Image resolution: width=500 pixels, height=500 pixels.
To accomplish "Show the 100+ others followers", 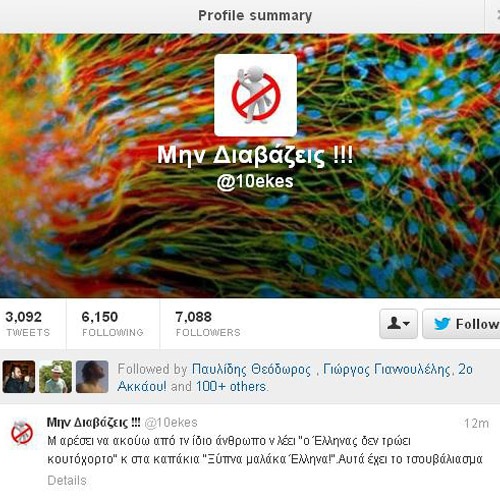I will (232, 387).
